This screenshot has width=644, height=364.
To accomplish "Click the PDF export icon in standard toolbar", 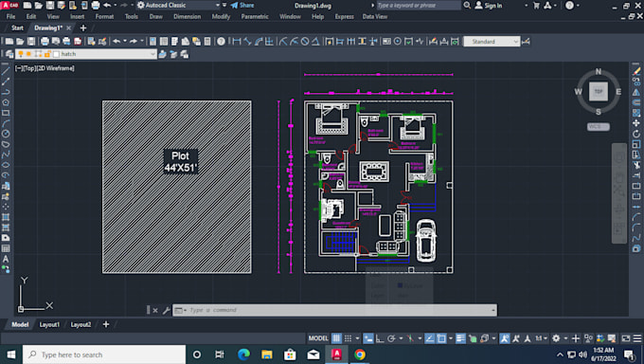I will pyautogui.click(x=78, y=41).
